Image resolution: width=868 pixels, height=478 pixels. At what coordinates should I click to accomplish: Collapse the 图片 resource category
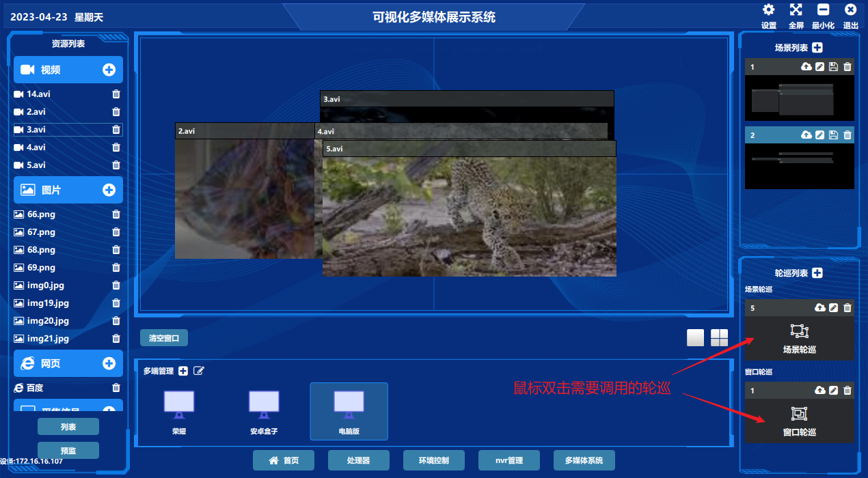(68, 190)
